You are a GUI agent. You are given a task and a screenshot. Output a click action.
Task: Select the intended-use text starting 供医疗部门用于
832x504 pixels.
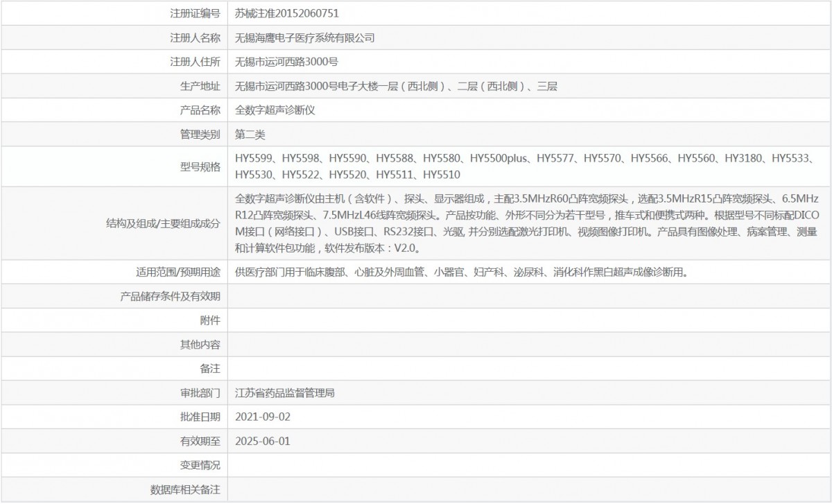coord(462,272)
